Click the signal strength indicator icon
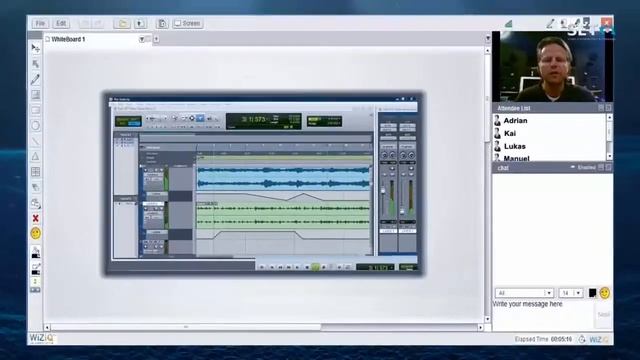Viewport: 640px width, 360px height. (509, 23)
